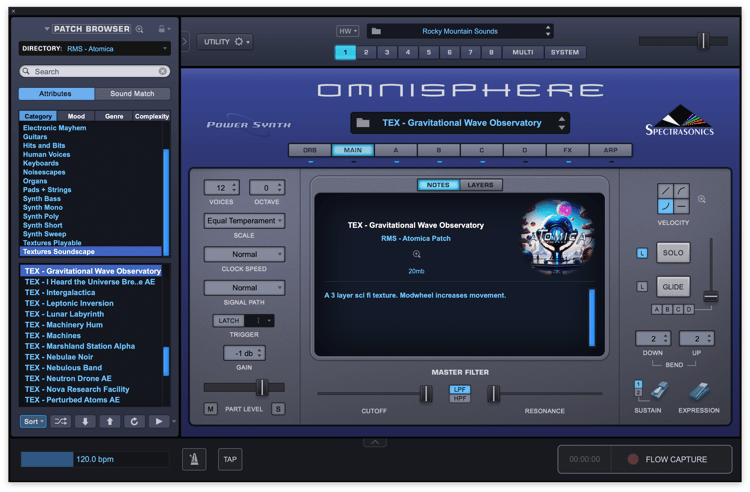
Task: Select the Sound Match tab
Action: tap(132, 94)
